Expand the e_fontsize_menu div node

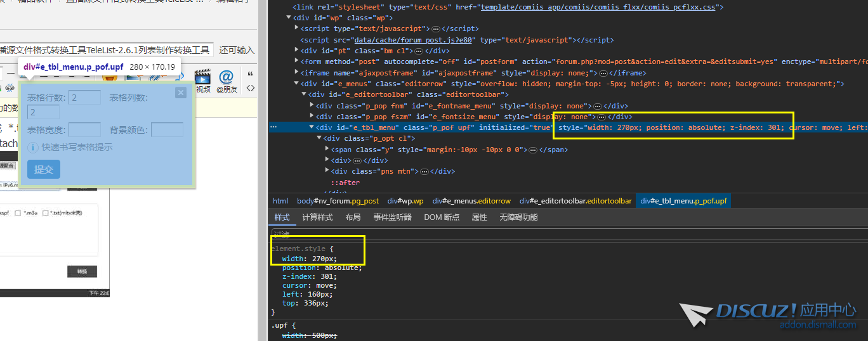[x=312, y=117]
